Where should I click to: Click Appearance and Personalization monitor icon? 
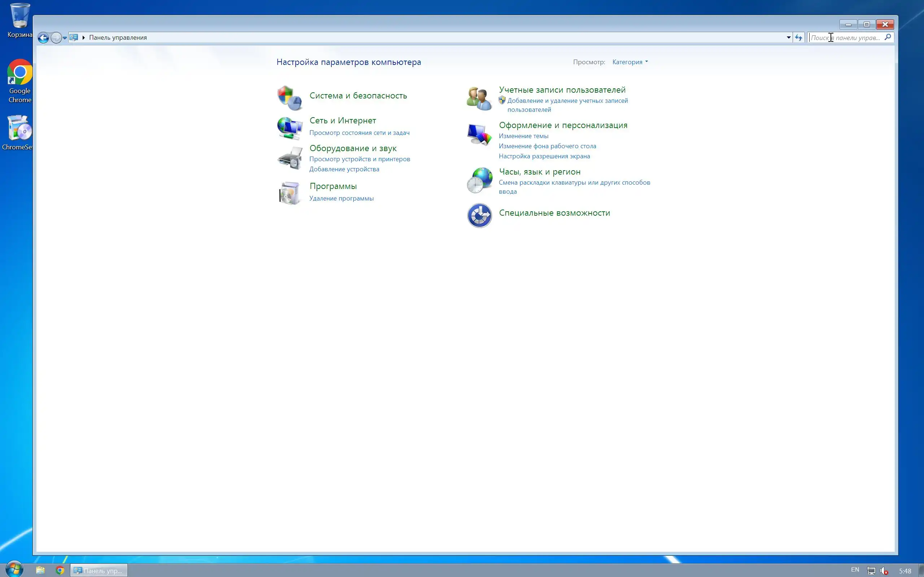coord(479,134)
